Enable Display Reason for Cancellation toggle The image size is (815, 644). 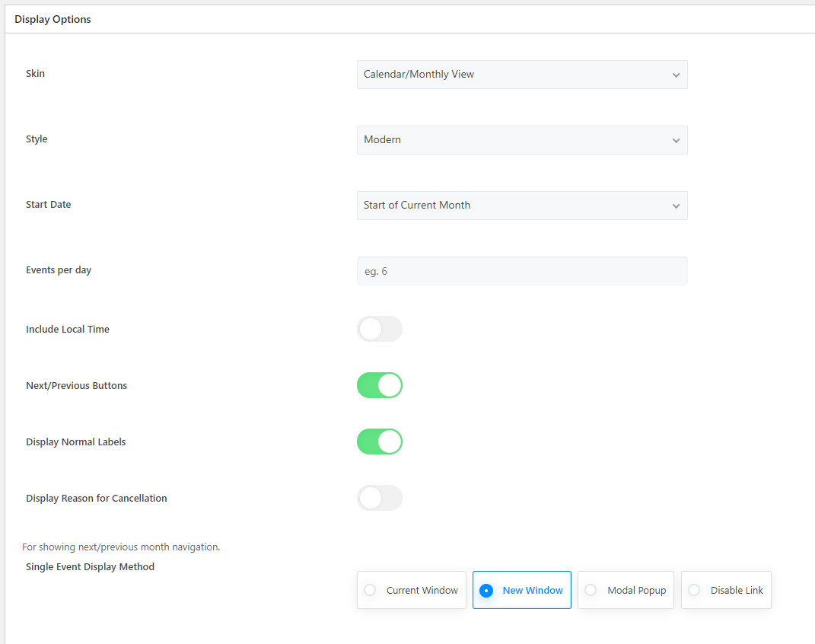pyautogui.click(x=379, y=498)
